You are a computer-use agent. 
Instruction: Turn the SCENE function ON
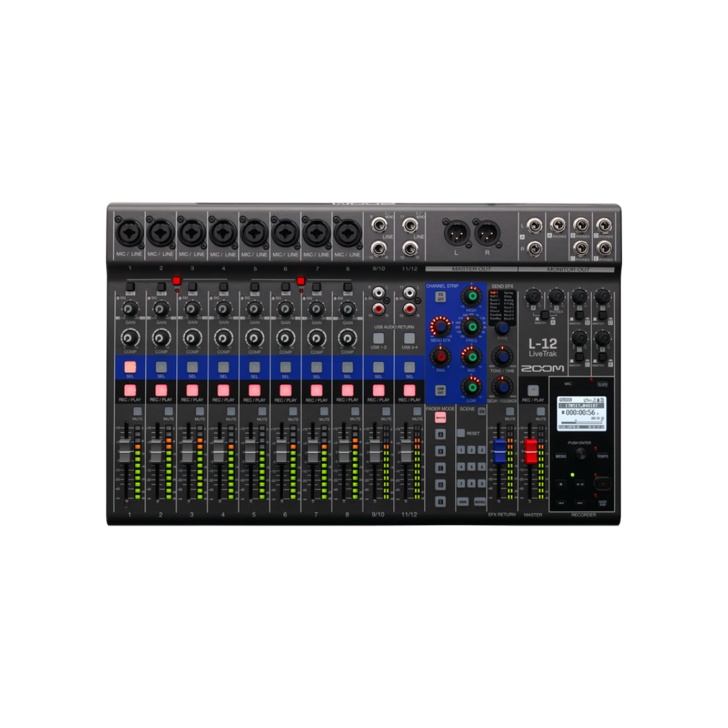coord(481,411)
